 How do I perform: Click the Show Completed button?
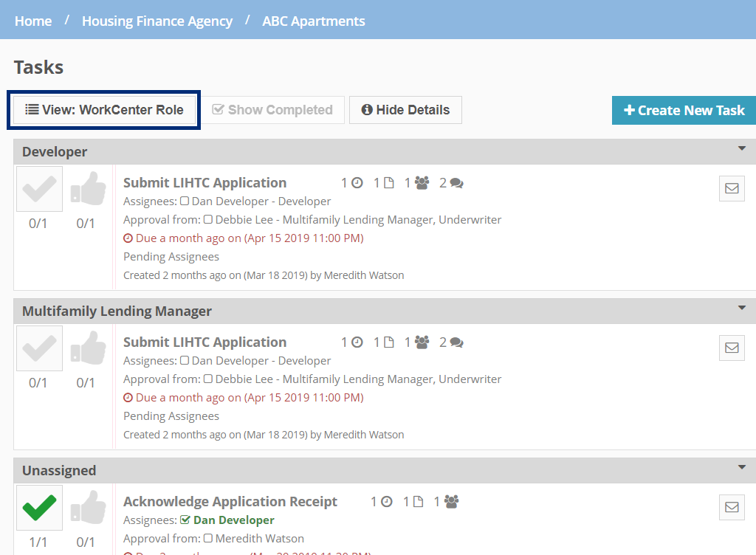[x=274, y=109]
